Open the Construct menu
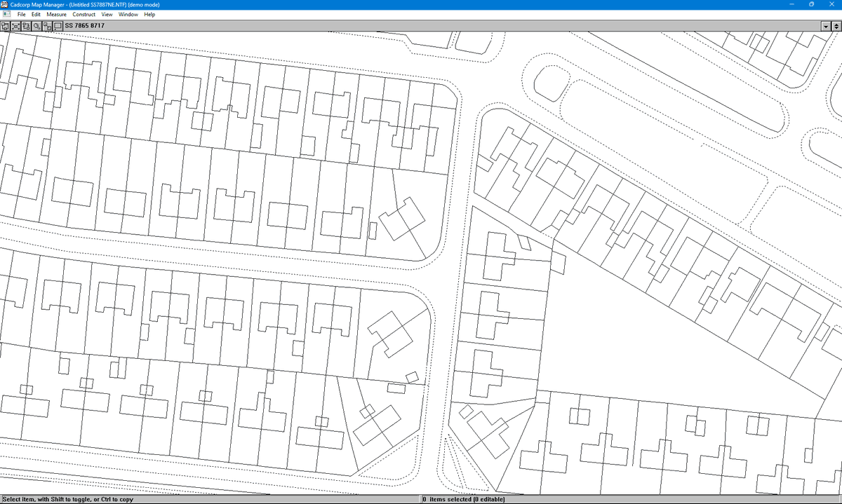 [x=84, y=14]
